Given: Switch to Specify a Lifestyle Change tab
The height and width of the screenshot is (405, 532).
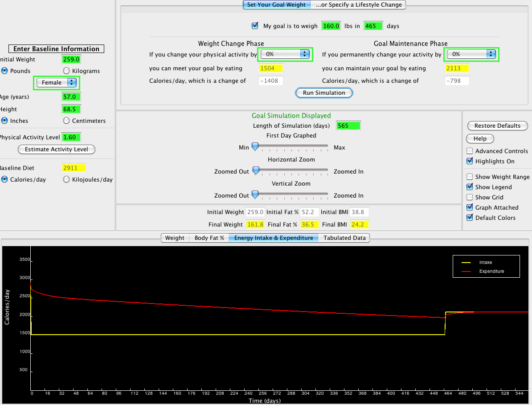Looking at the screenshot, I should tap(358, 5).
